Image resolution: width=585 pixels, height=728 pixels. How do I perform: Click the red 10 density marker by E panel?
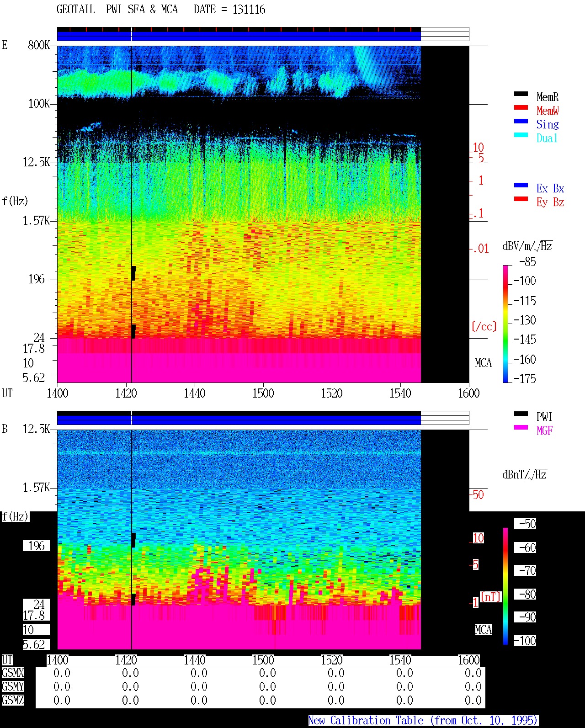pos(478,147)
